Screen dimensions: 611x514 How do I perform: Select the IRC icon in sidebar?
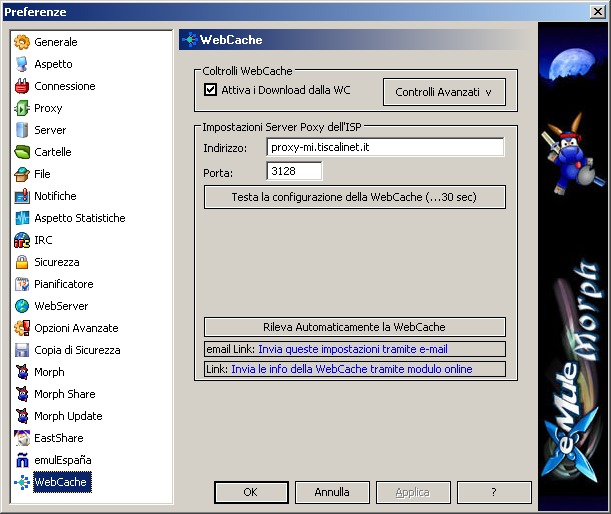tap(22, 240)
